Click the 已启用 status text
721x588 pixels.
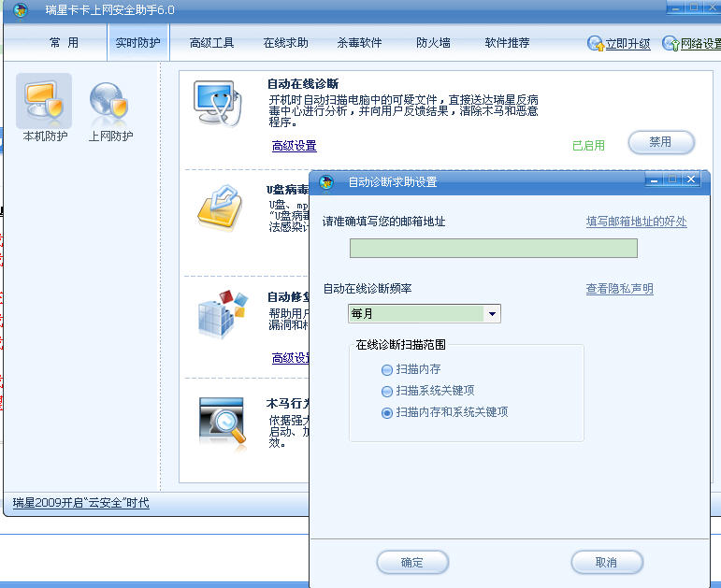(588, 146)
